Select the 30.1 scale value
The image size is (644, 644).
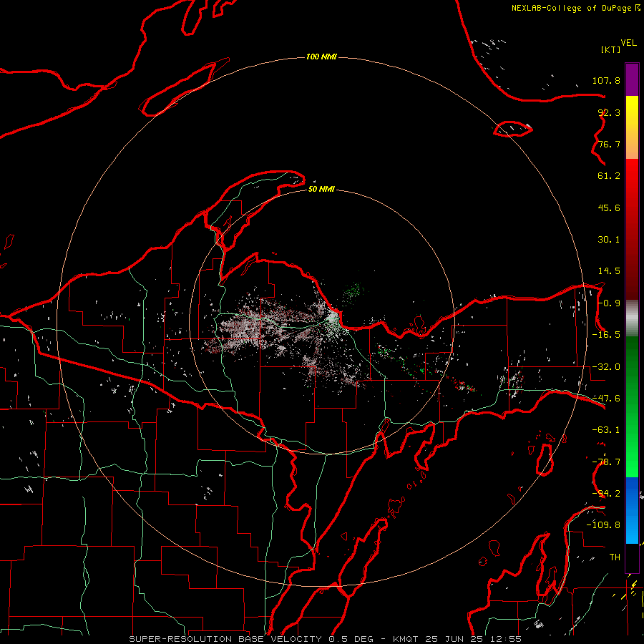tap(609, 240)
